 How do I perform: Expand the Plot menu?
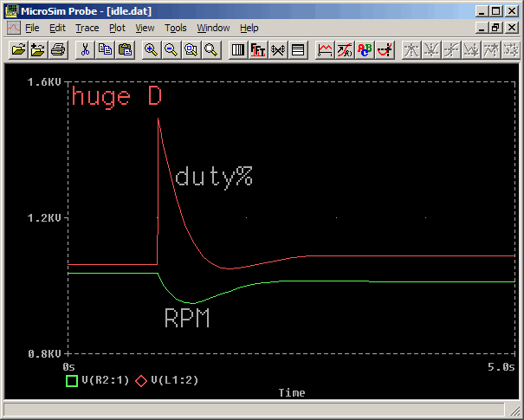tap(117, 28)
